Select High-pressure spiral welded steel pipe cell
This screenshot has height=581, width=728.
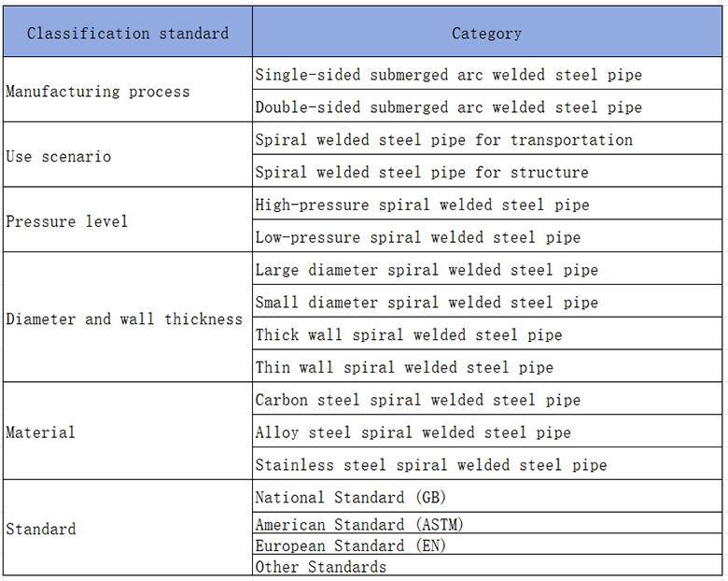[487, 204]
